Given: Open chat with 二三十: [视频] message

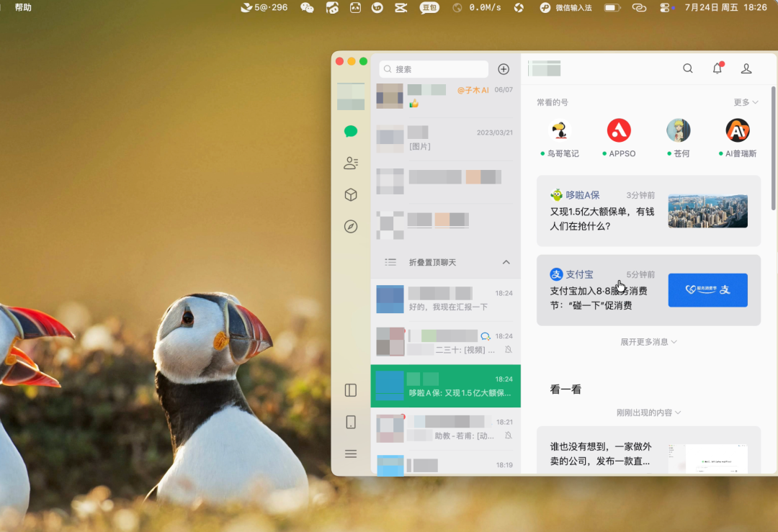Looking at the screenshot, I should pyautogui.click(x=446, y=343).
